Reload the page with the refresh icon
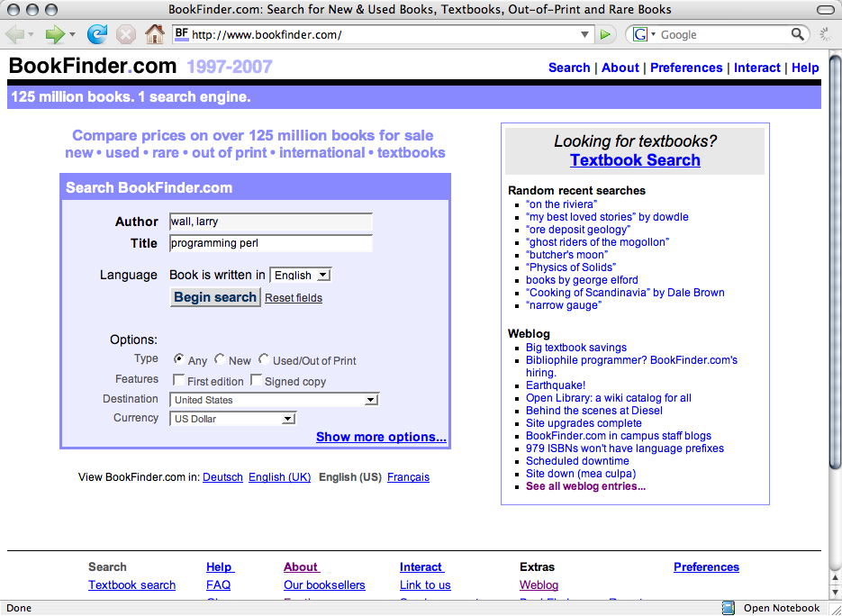This screenshot has width=842, height=616. (97, 35)
